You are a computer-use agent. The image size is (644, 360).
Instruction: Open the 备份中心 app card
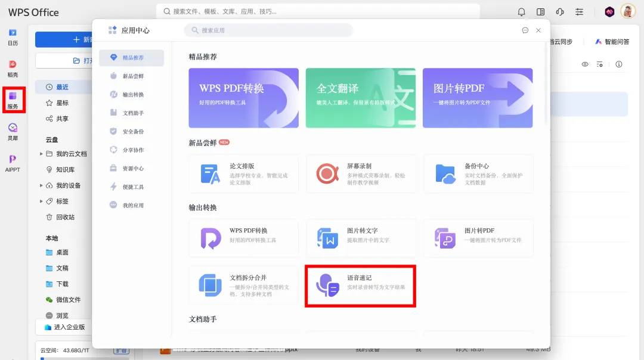[478, 173]
